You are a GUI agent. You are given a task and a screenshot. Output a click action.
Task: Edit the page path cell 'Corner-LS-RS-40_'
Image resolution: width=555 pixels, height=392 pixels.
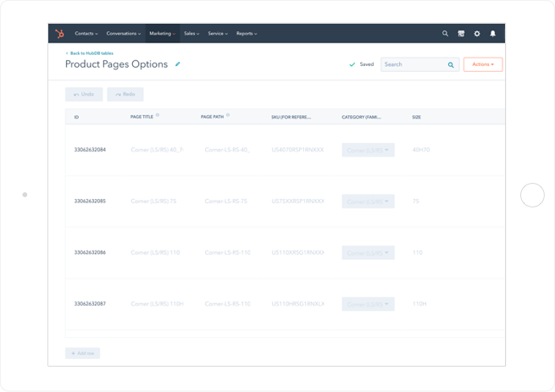[x=227, y=150]
